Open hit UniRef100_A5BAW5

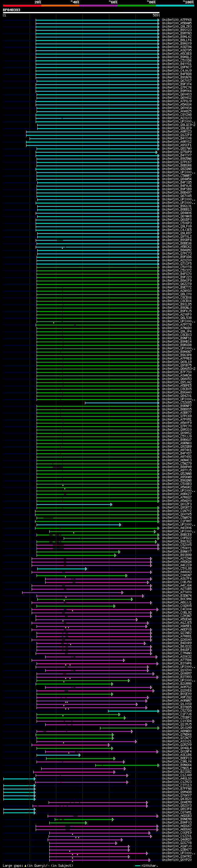[176, 23]
